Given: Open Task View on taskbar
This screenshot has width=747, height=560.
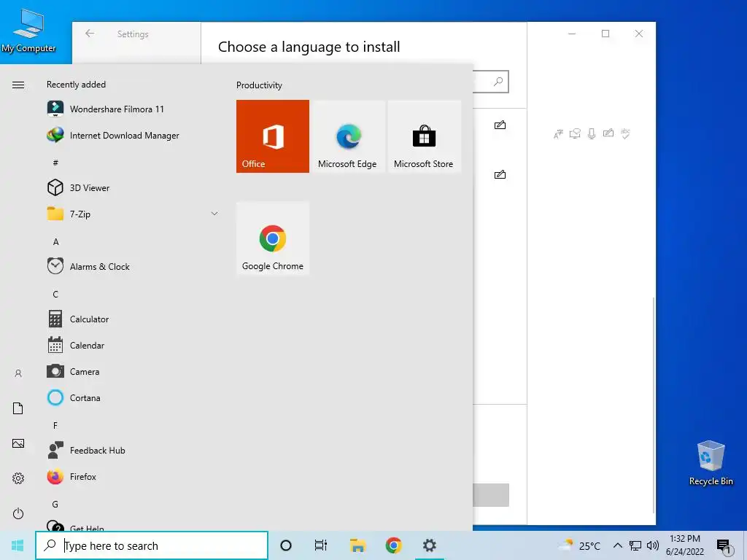Looking at the screenshot, I should 321,545.
